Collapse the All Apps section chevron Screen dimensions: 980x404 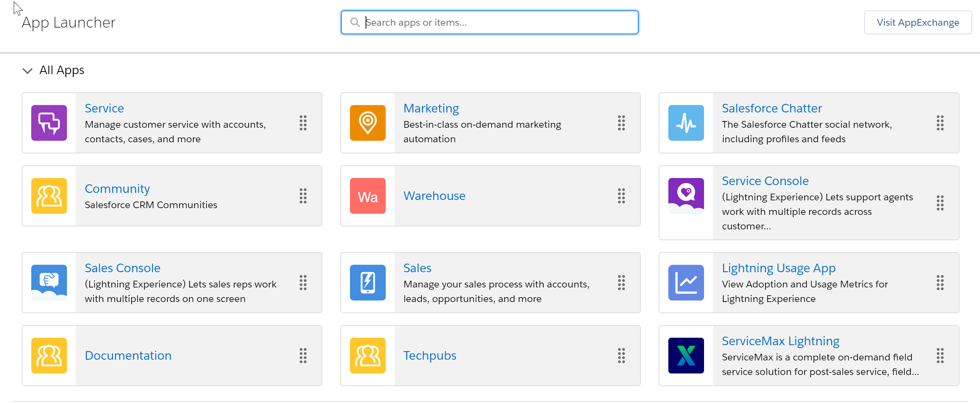pyautogui.click(x=28, y=71)
